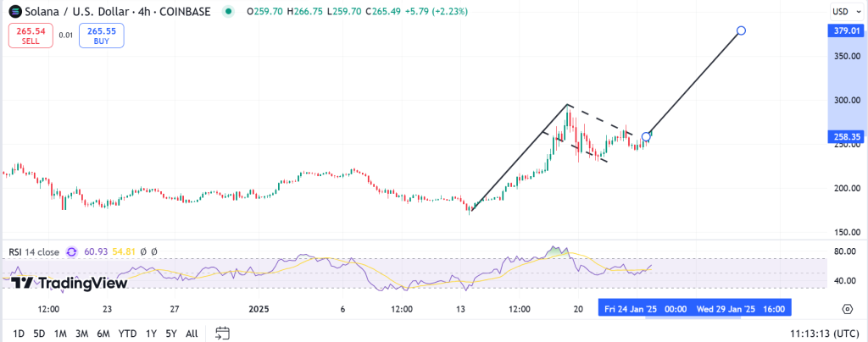The height and width of the screenshot is (342, 868).
Task: Select the 1D time range
Action: 17,333
